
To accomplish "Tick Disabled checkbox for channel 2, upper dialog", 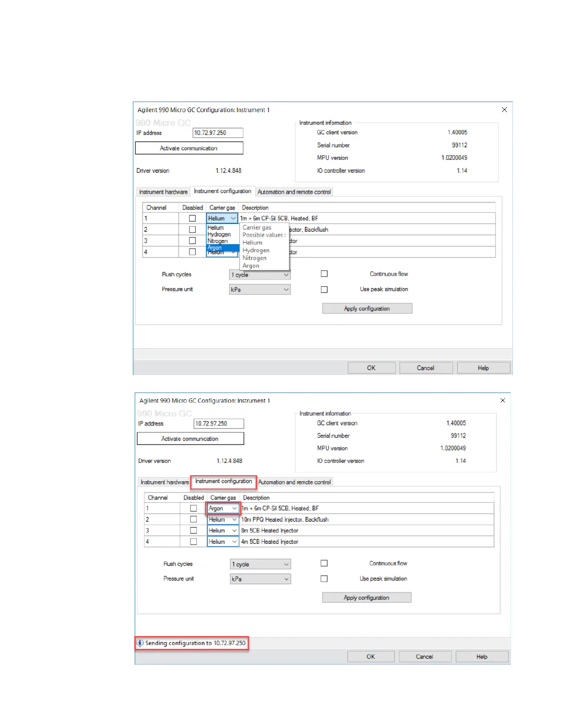I will pos(192,229).
